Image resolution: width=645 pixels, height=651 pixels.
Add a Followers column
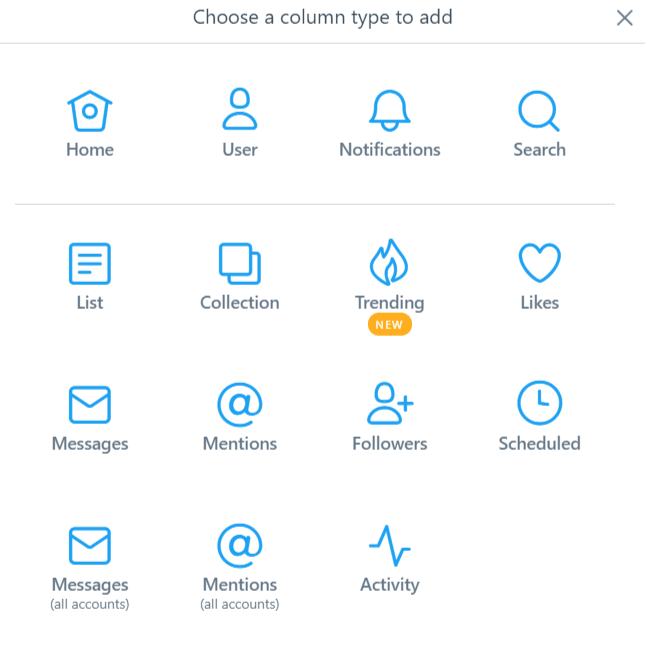pos(390,405)
